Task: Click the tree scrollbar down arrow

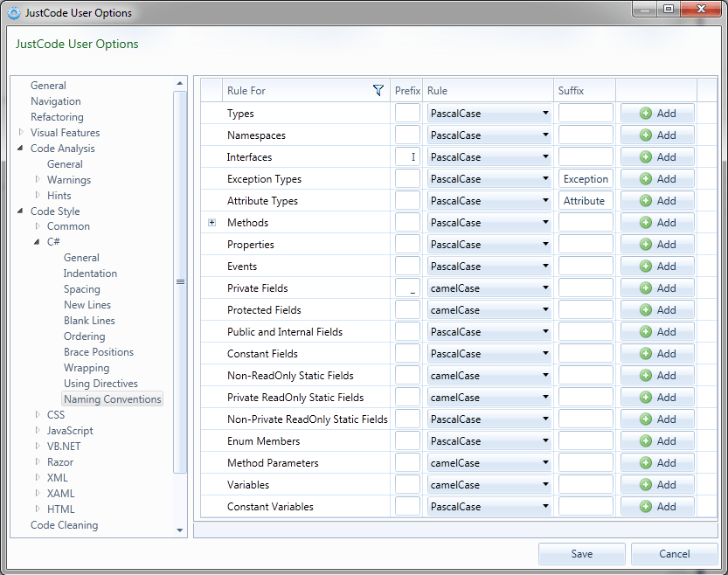Action: tap(180, 530)
